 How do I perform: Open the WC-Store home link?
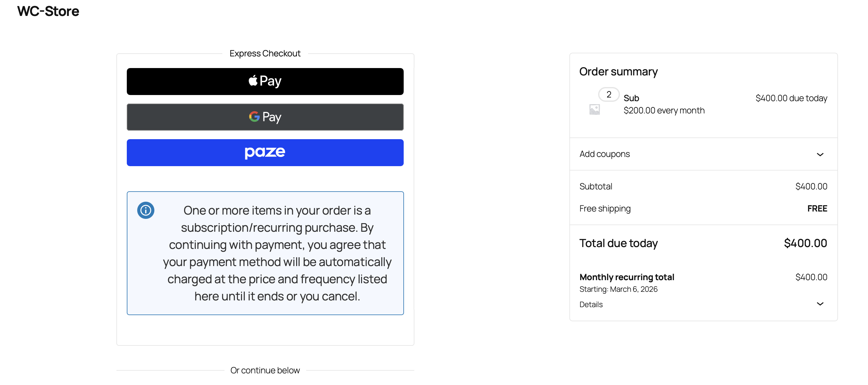point(48,11)
